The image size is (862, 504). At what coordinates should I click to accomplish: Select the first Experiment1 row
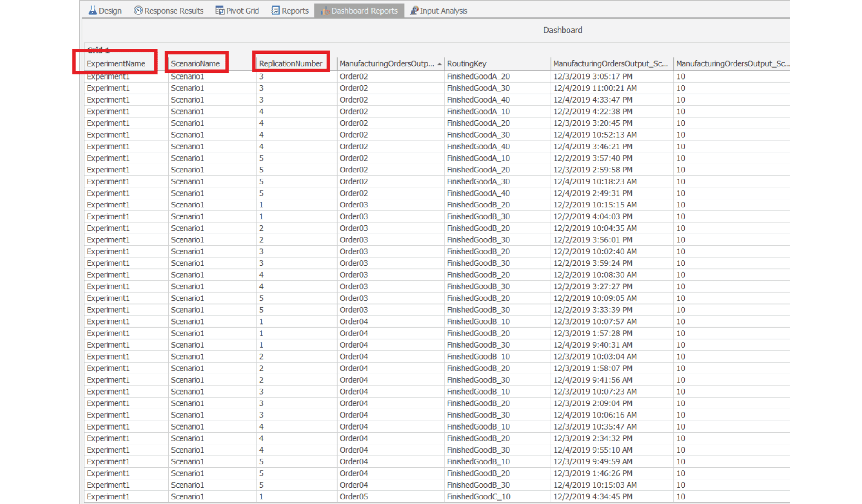click(x=108, y=76)
